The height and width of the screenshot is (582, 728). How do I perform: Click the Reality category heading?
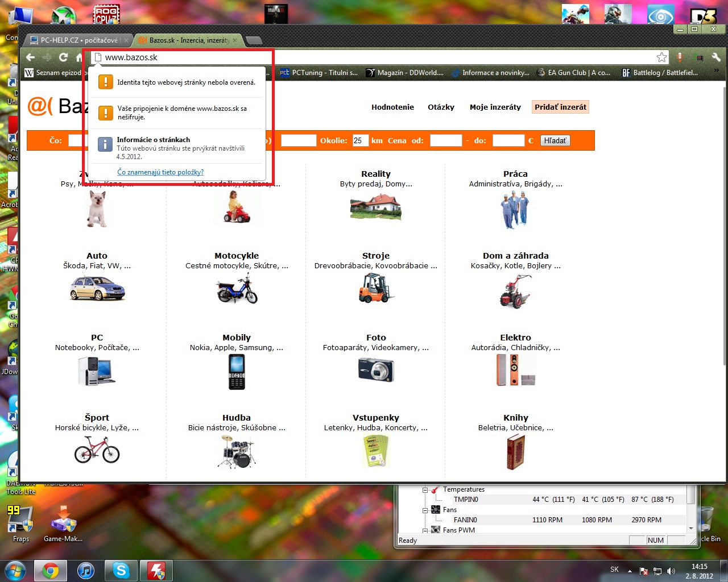376,174
